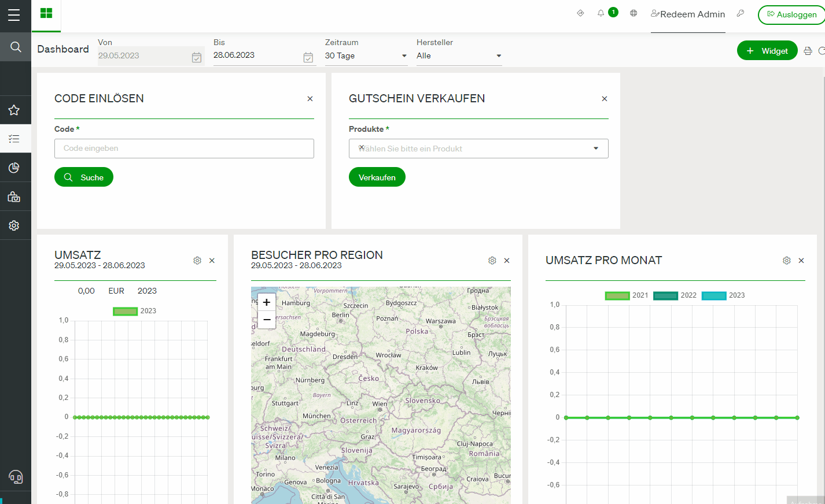This screenshot has height=504, width=825.
Task: Open settings of Besucher pro Region widget
Action: click(x=492, y=261)
